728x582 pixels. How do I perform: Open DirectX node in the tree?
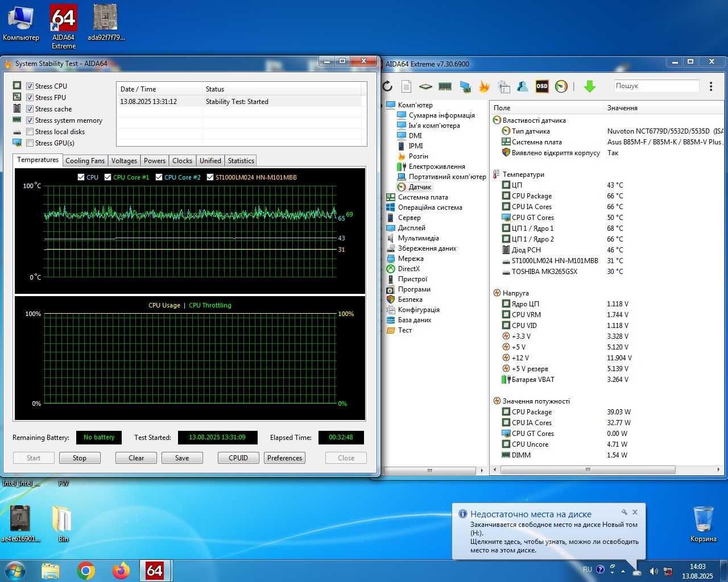pyautogui.click(x=408, y=269)
